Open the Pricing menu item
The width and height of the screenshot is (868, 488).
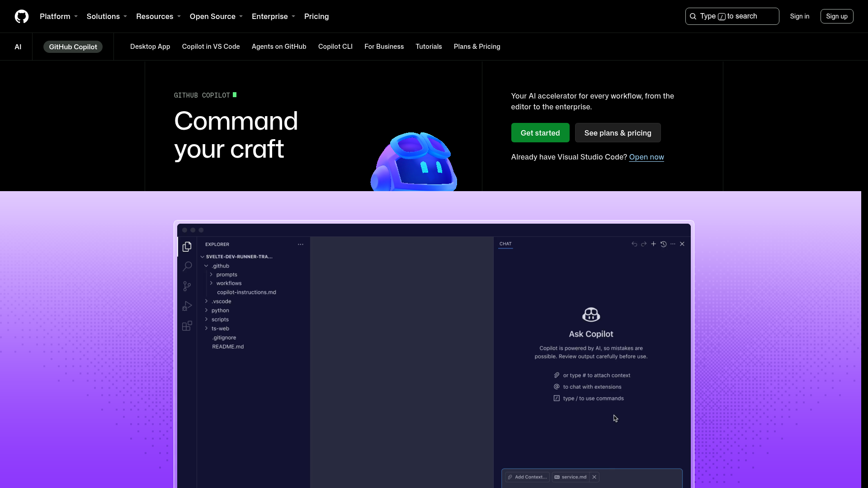point(316,16)
